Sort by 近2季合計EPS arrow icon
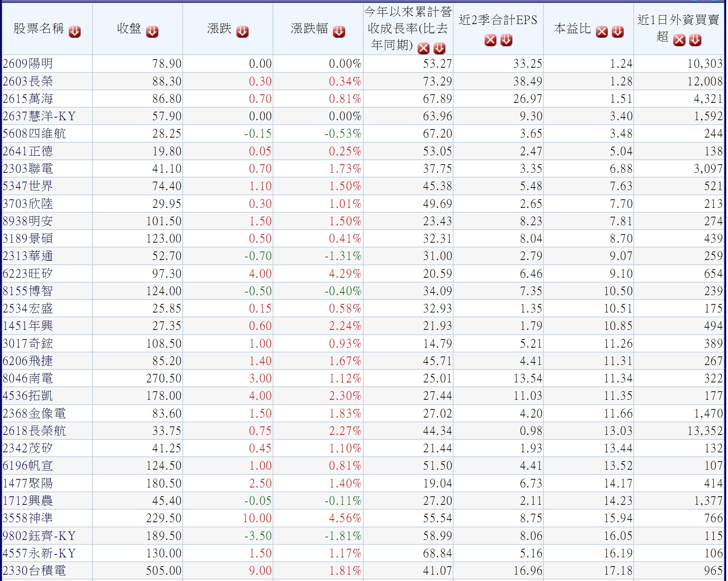 pos(506,40)
